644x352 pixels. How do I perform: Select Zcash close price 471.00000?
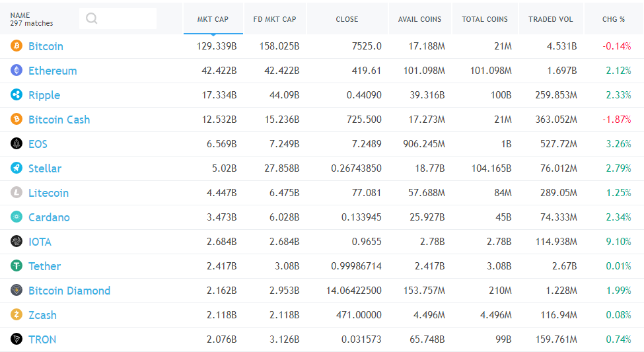(359, 315)
